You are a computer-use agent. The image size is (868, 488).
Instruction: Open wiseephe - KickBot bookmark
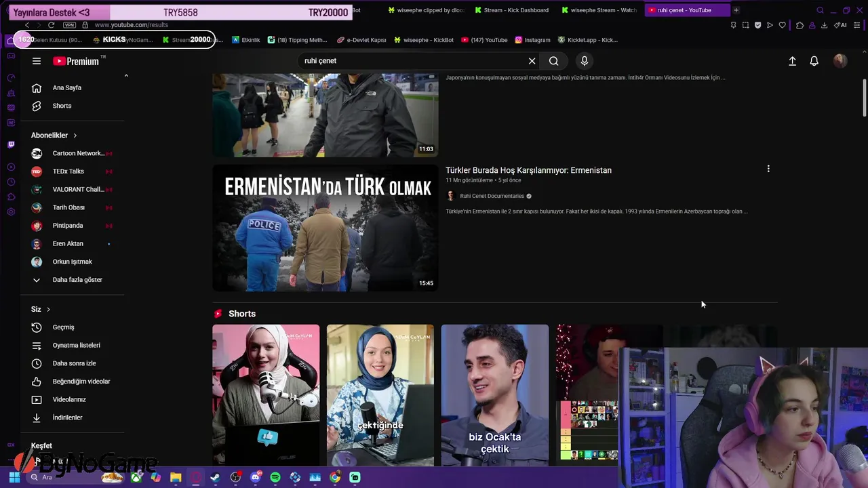424,40
